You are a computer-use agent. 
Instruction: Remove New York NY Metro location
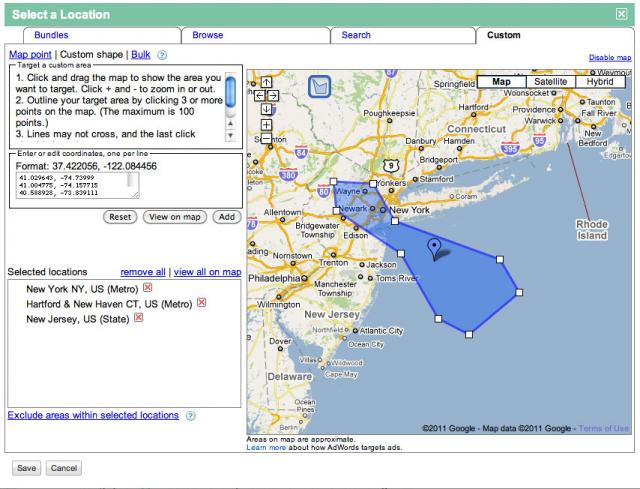tap(148, 287)
